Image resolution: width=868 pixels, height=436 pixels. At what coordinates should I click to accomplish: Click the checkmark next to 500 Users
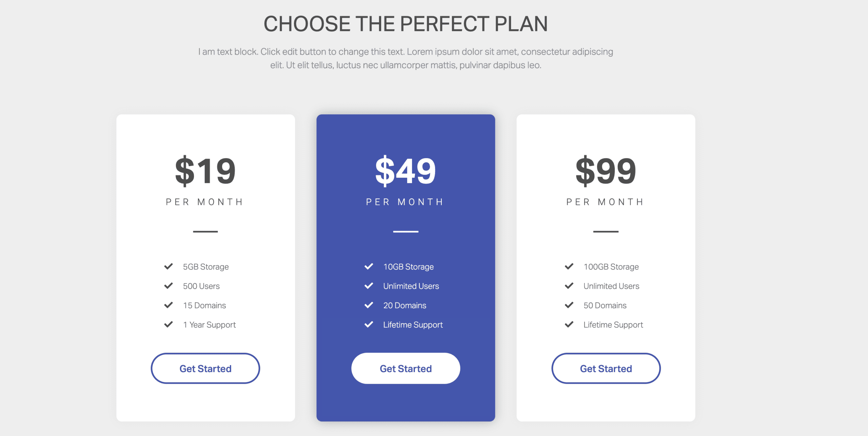169,286
